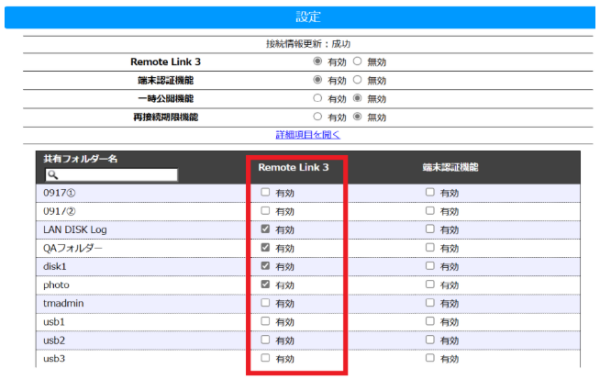600x391 pixels.
Task: Enable Remote Link 3 for folder 0917①
Action: [x=265, y=192]
